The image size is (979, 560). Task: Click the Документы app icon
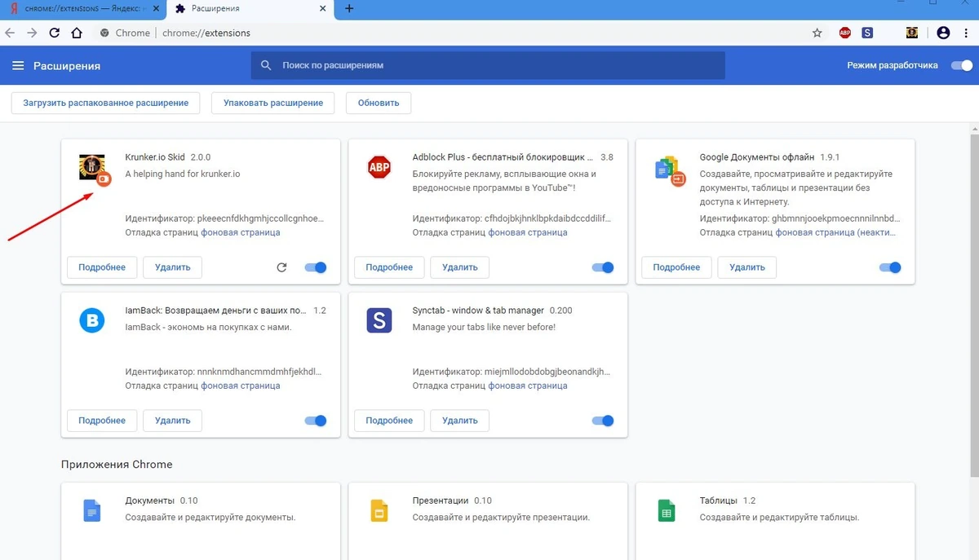pos(91,510)
